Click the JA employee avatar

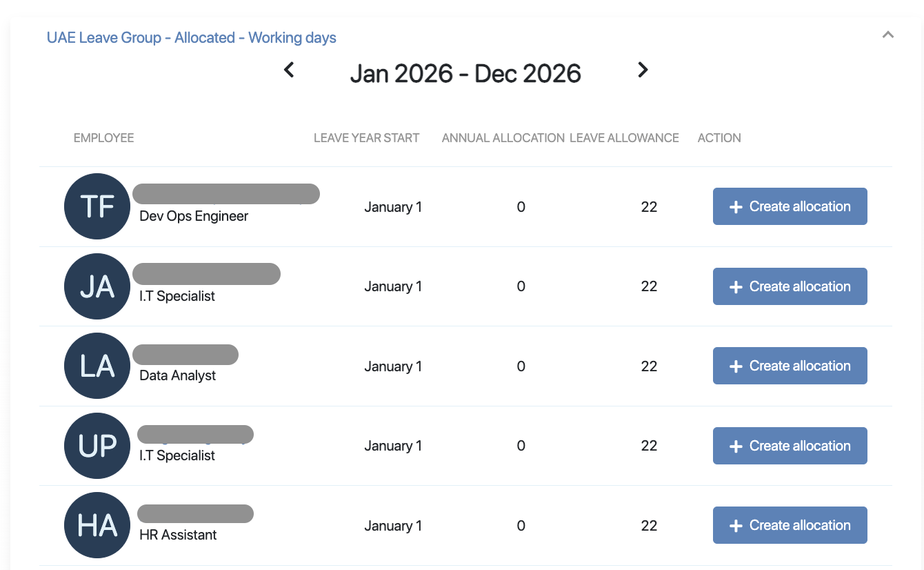click(x=97, y=286)
